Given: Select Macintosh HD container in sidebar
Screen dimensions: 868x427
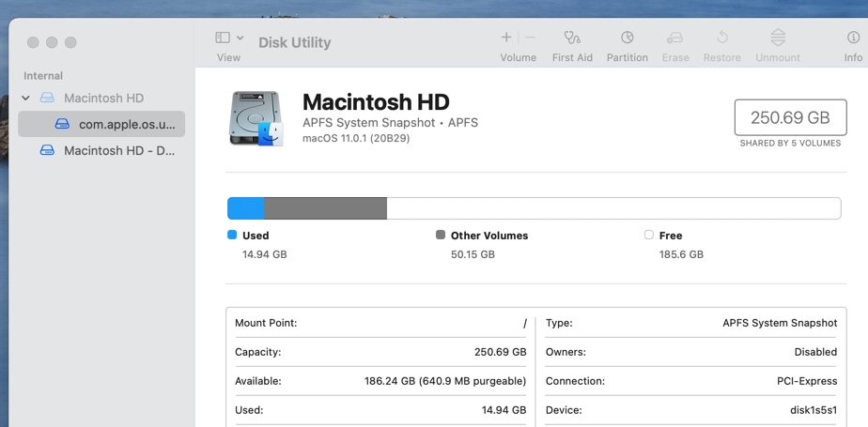Looking at the screenshot, I should pyautogui.click(x=101, y=98).
